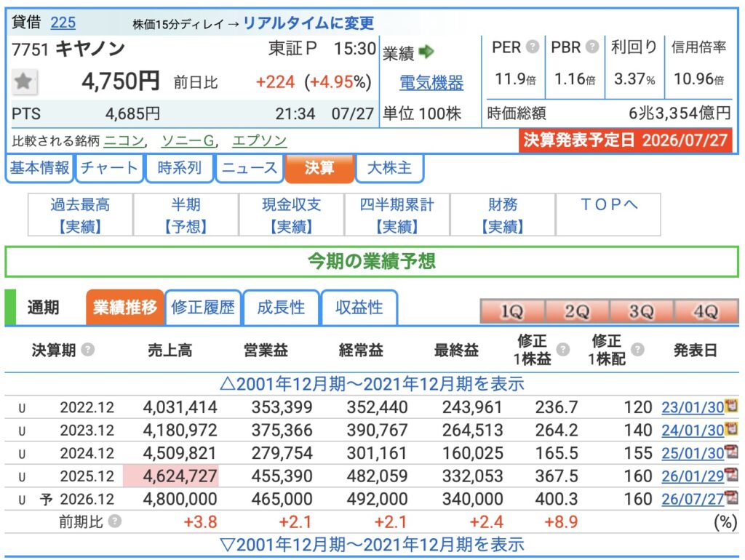This screenshot has width=745, height=560.
Task: Click stock price 4,750円
Action: tap(121, 81)
